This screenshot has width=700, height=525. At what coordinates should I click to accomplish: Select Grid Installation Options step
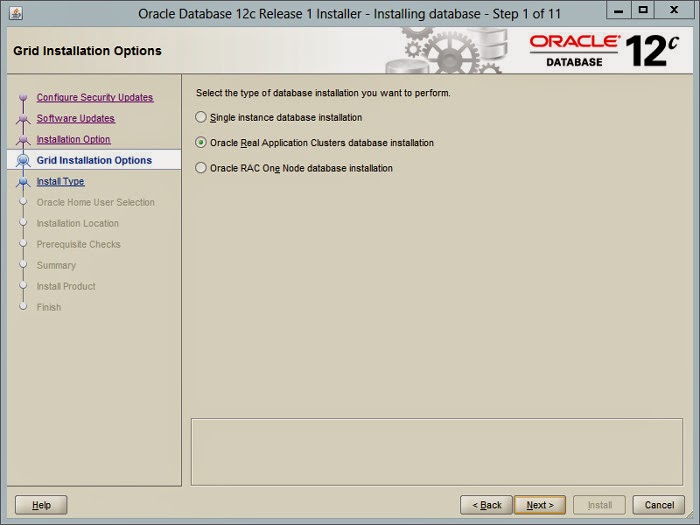point(94,160)
